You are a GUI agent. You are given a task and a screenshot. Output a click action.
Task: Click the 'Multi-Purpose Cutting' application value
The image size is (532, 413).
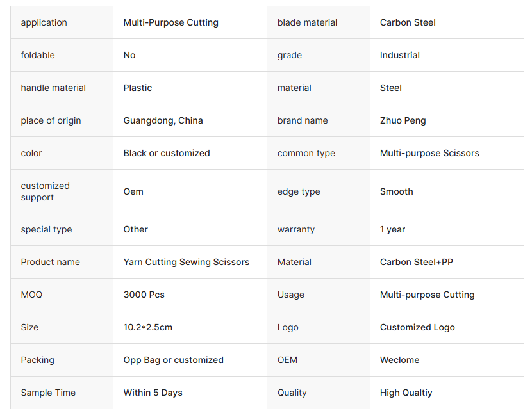click(x=170, y=22)
